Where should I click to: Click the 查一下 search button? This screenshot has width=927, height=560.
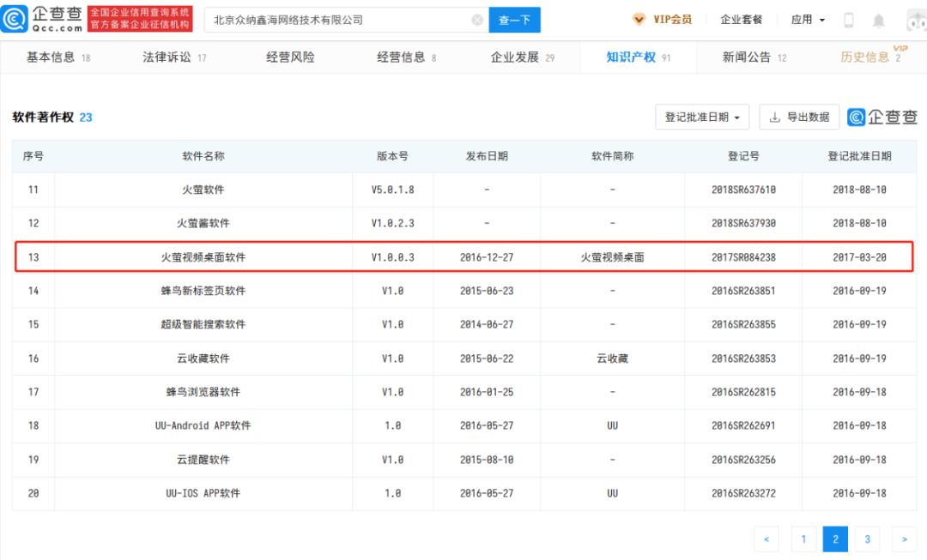pyautogui.click(x=515, y=19)
